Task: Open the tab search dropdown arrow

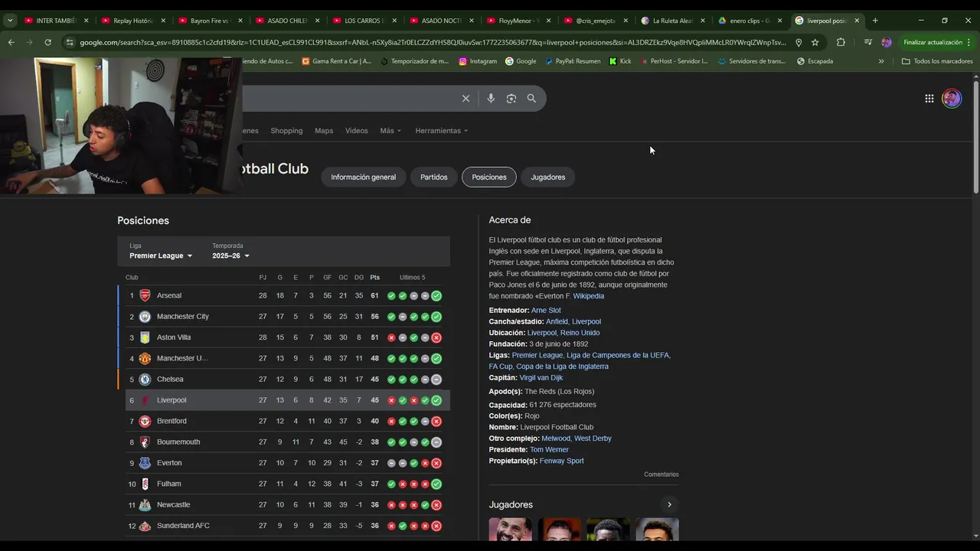Action: [10, 21]
